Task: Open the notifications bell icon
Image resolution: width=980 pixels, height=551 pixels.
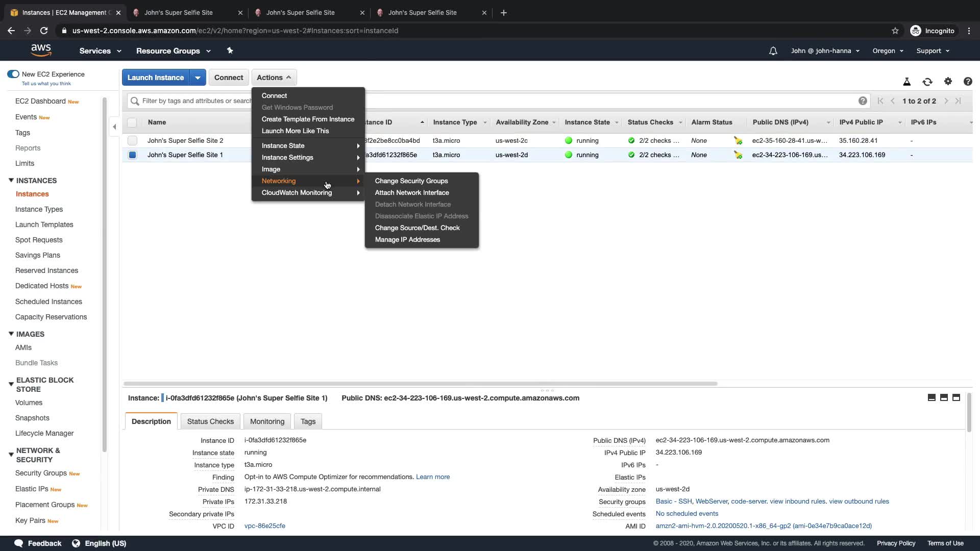Action: (773, 51)
